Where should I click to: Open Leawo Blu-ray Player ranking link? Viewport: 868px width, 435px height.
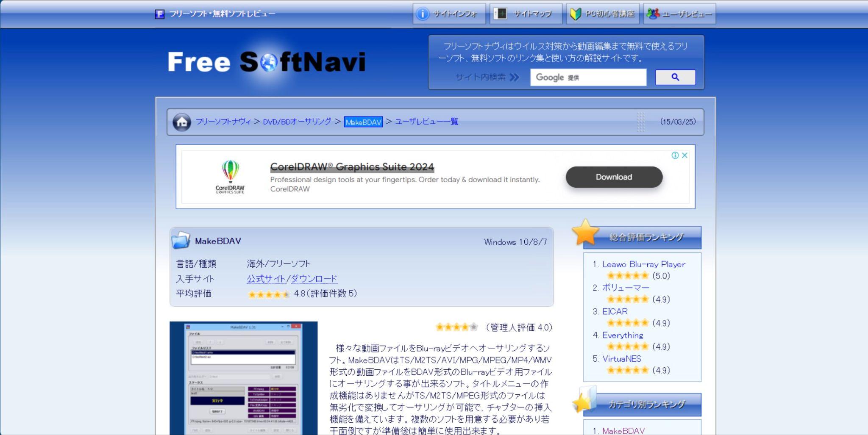click(x=643, y=264)
